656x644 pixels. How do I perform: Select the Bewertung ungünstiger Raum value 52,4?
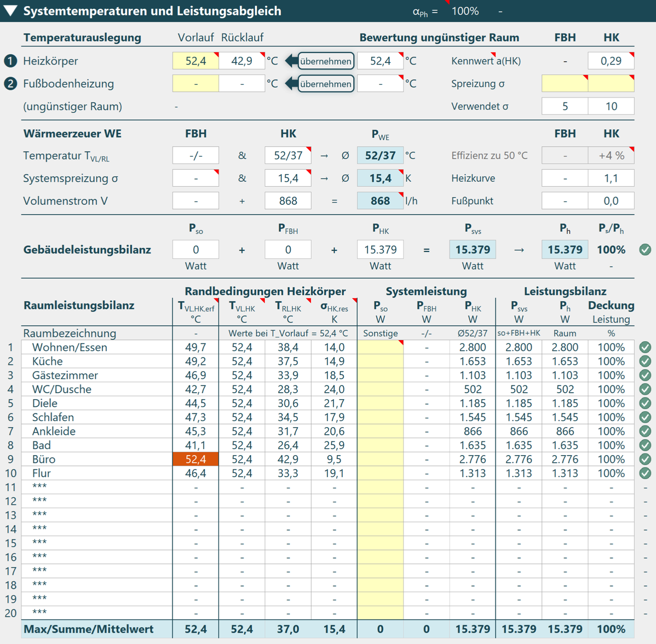pyautogui.click(x=381, y=61)
